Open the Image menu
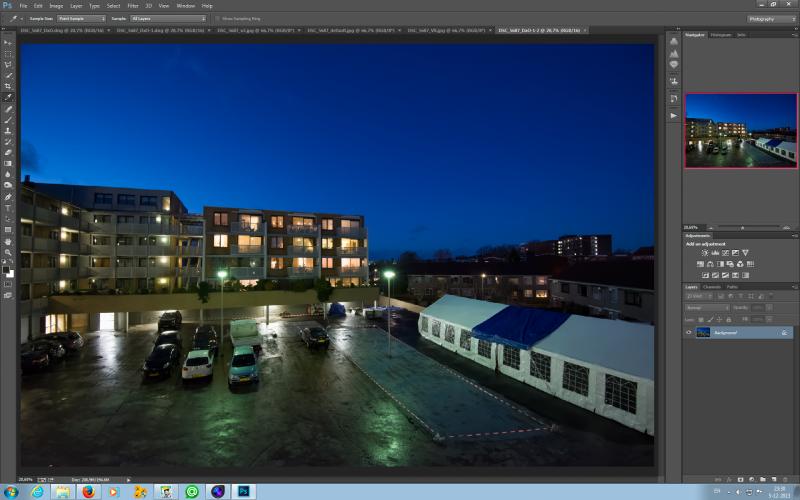Image resolution: width=800 pixels, height=500 pixels. coord(56,6)
